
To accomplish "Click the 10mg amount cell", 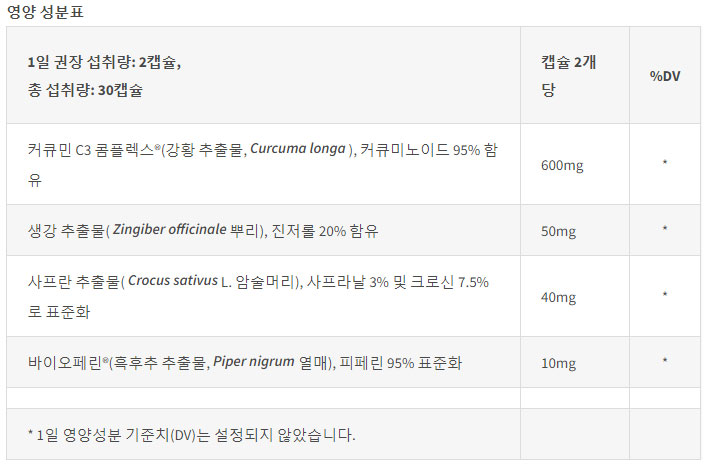I will coord(558,363).
